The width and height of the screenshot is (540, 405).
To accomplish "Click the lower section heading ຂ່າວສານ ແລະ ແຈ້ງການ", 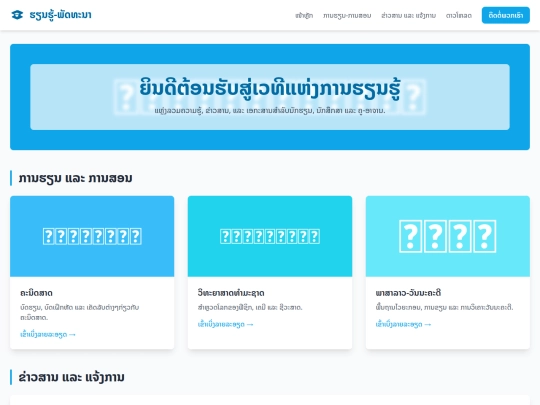I will pyautogui.click(x=72, y=377).
